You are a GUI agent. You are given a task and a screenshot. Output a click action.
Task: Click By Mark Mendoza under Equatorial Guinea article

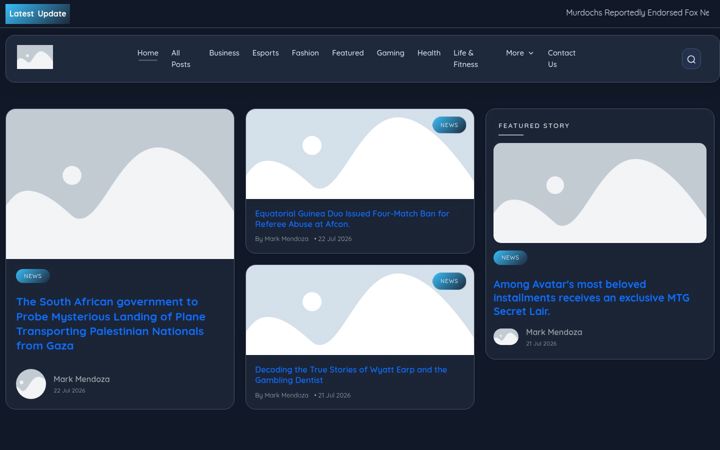(281, 239)
